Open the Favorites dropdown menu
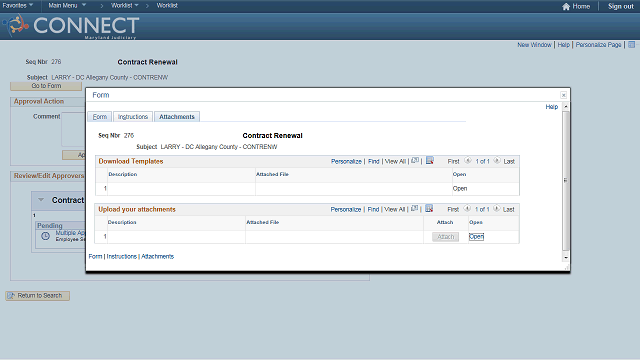Image resolution: width=640 pixels, height=360 pixels. (18, 5)
